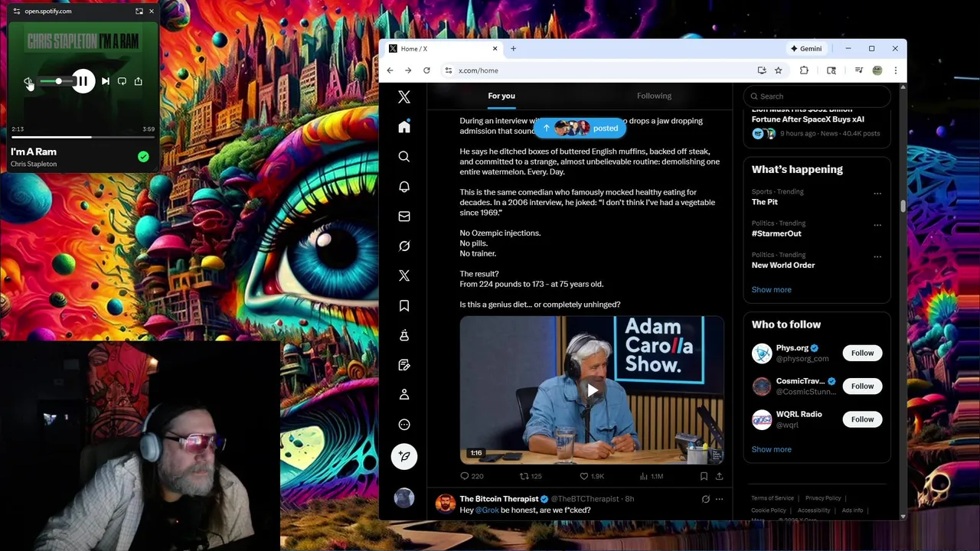980x551 pixels.
Task: Click the blue Post compose button
Action: [x=404, y=457]
